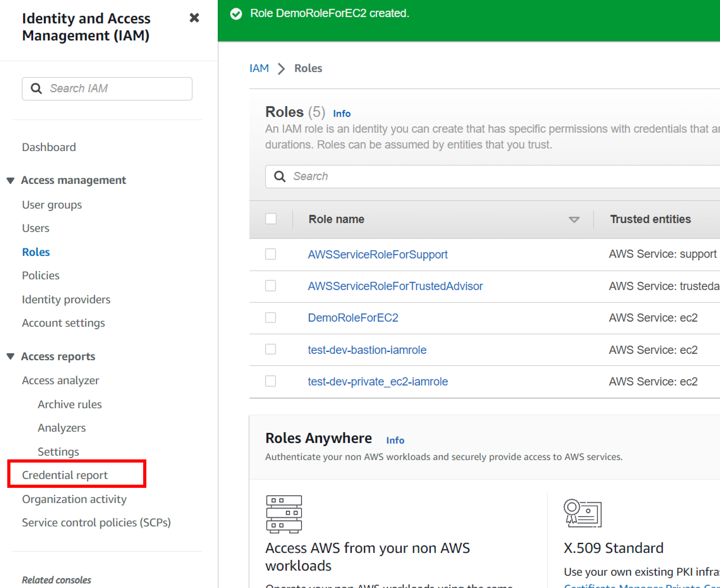
Task: Go to Policies in navigation
Action: (x=41, y=276)
